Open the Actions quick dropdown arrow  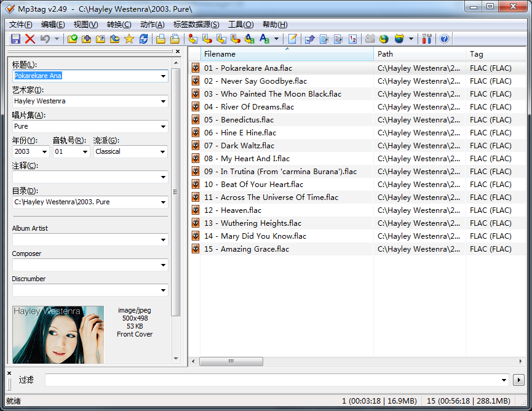[x=277, y=39]
